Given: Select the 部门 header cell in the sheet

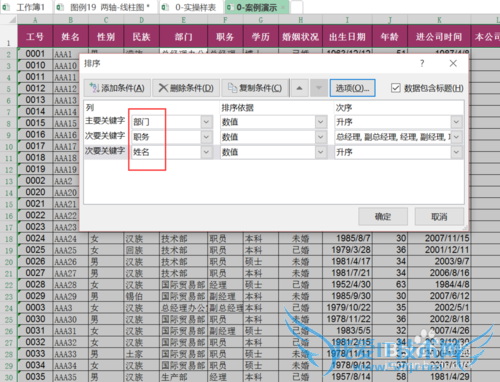Looking at the screenshot, I should (x=183, y=36).
